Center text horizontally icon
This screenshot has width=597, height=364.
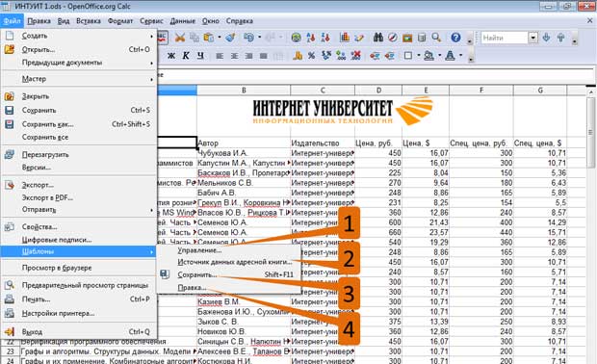[x=234, y=56]
